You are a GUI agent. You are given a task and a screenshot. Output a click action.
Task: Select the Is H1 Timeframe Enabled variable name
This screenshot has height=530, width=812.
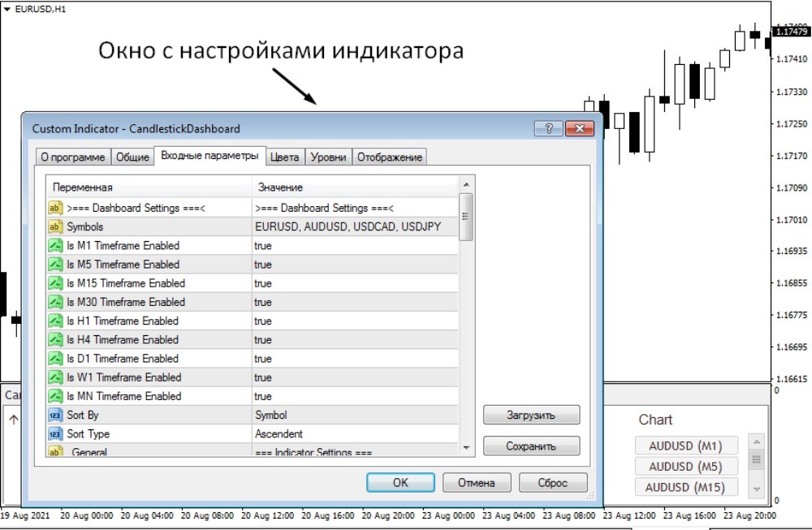click(123, 321)
